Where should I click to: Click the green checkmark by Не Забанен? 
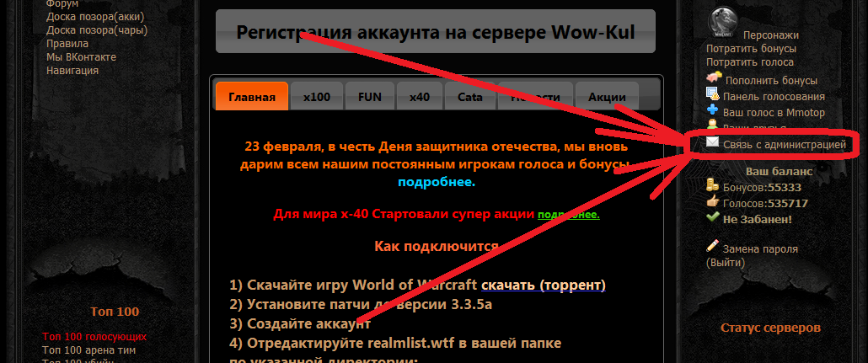tap(712, 217)
